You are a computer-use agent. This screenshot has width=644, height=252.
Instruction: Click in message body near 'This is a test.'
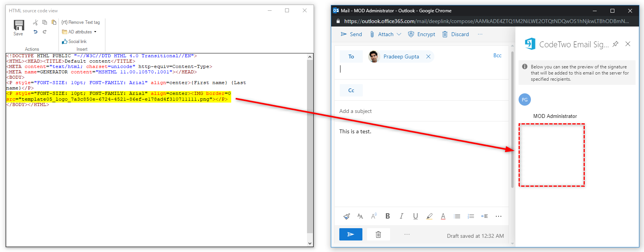click(355, 131)
